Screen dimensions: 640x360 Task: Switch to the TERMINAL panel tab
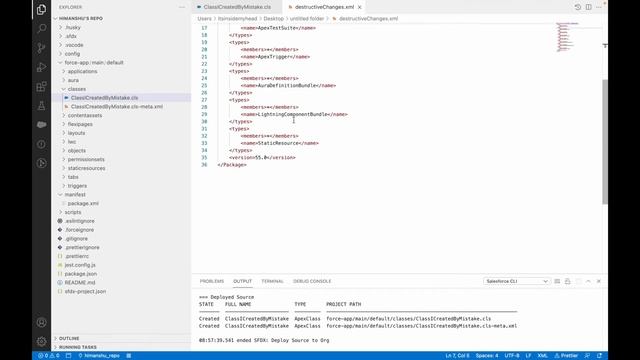coord(272,281)
